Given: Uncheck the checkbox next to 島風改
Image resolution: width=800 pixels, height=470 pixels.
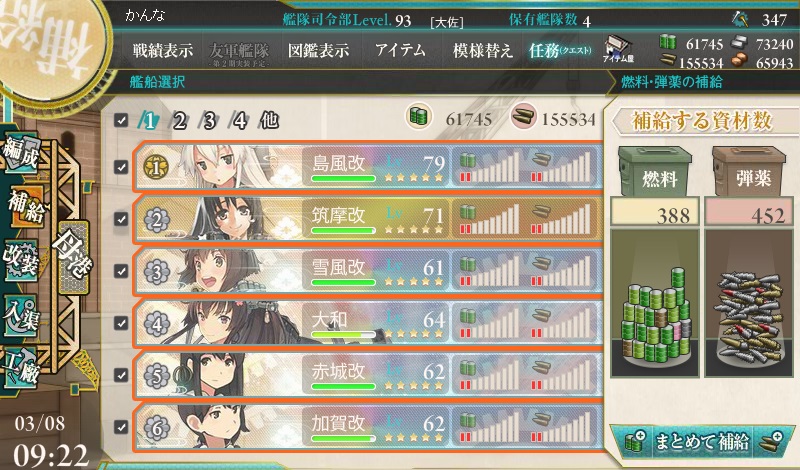Looking at the screenshot, I should [121, 167].
